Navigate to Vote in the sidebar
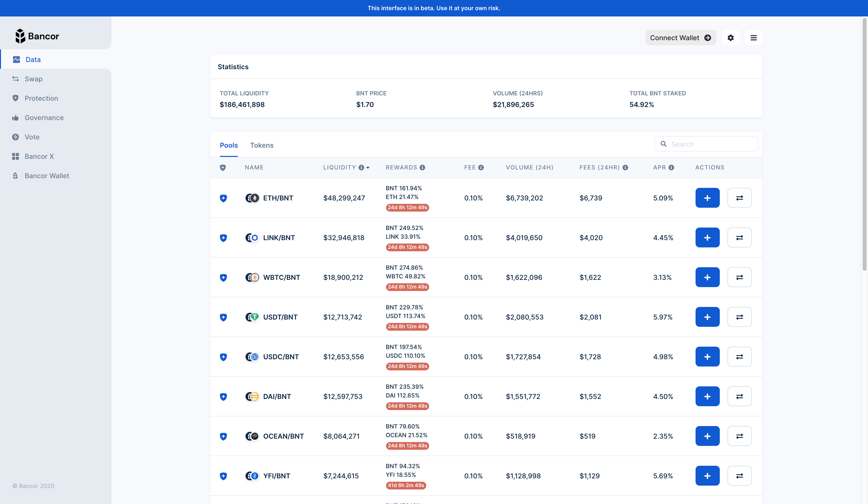Image resolution: width=868 pixels, height=504 pixels. tap(56, 137)
